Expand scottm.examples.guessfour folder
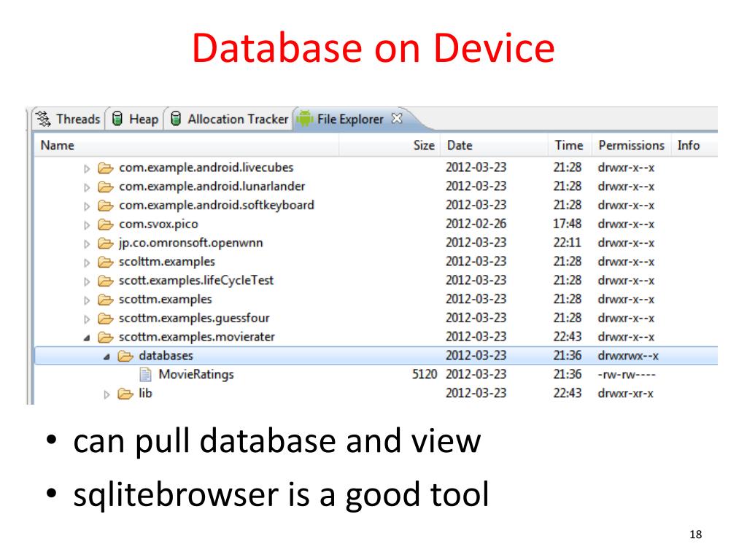The width and height of the screenshot is (747, 560). click(87, 319)
